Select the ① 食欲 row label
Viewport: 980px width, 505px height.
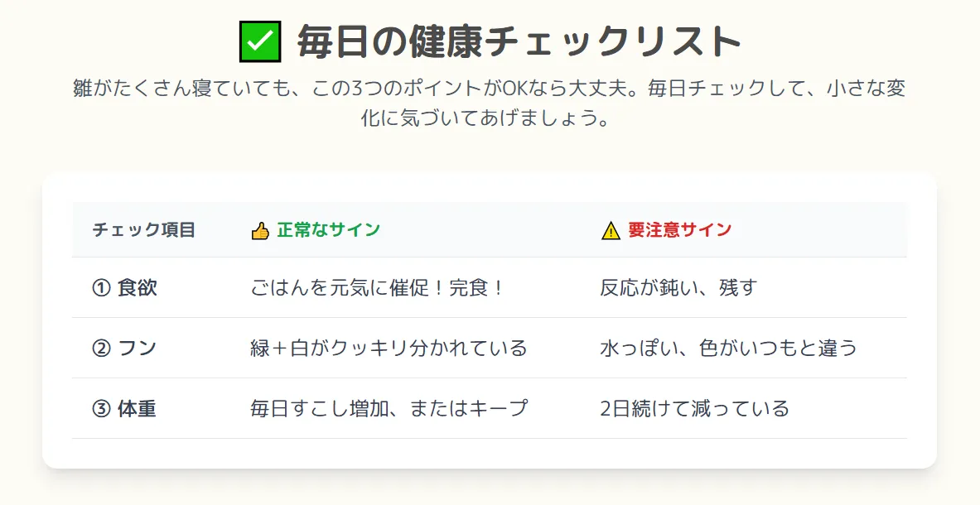pos(125,288)
